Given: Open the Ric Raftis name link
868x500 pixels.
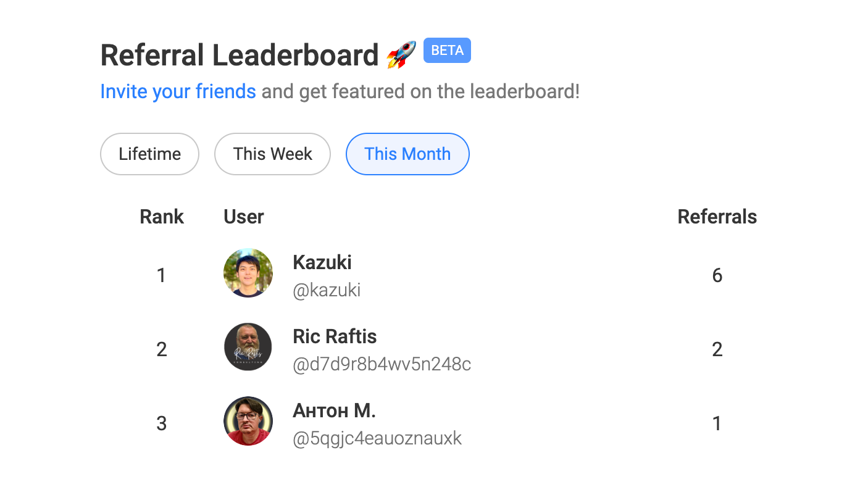Looking at the screenshot, I should (x=335, y=336).
